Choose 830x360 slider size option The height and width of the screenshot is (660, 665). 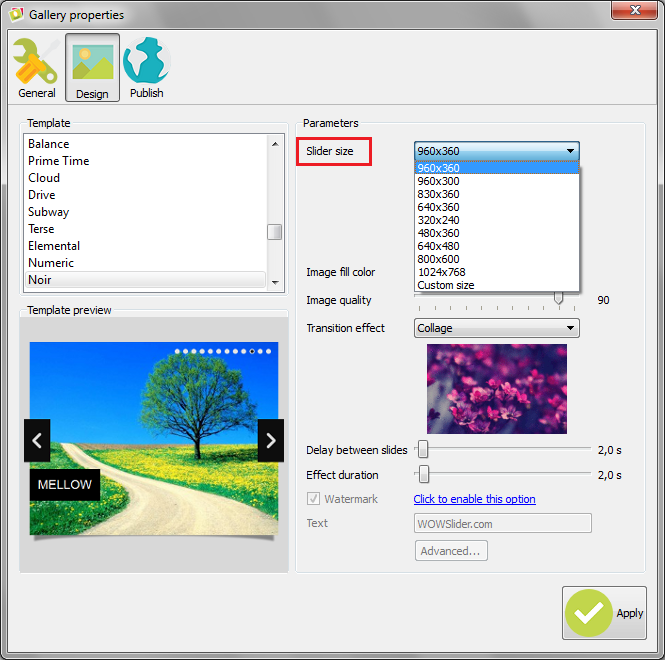pyautogui.click(x=496, y=194)
